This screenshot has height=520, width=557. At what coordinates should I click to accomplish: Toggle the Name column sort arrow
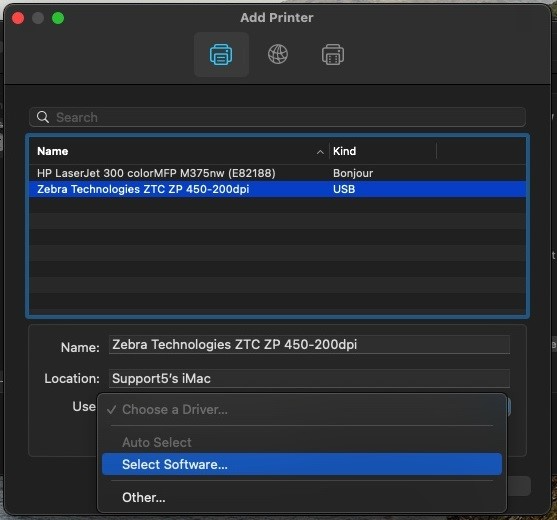point(320,152)
